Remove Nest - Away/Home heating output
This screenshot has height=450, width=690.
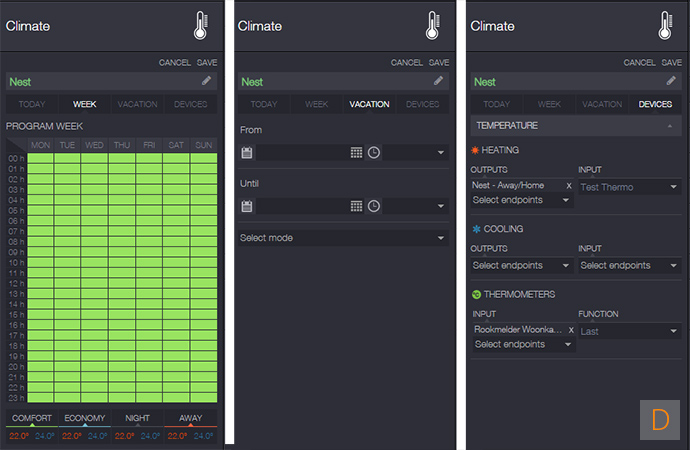tap(569, 186)
